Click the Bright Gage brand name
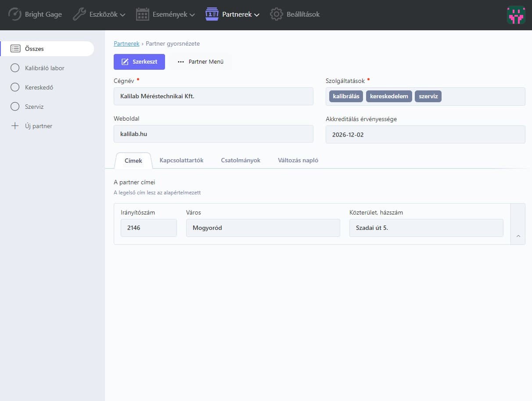The height and width of the screenshot is (401, 532). (43, 14)
